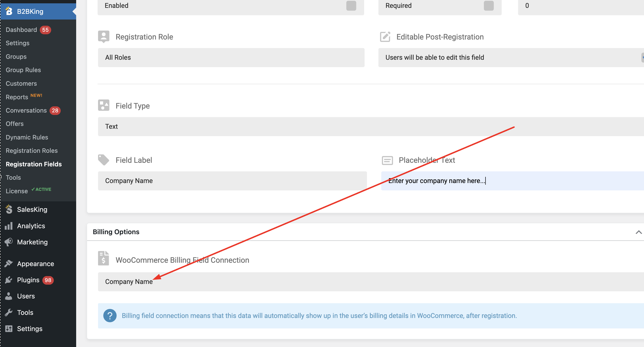The height and width of the screenshot is (347, 644).
Task: Collapse the Billing Options panel
Action: 639,232
